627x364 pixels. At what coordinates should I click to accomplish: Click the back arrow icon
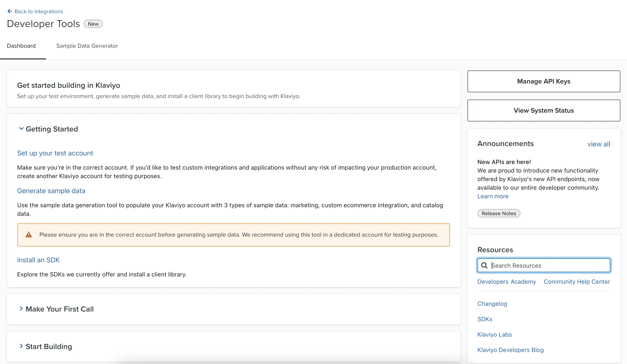[10, 11]
